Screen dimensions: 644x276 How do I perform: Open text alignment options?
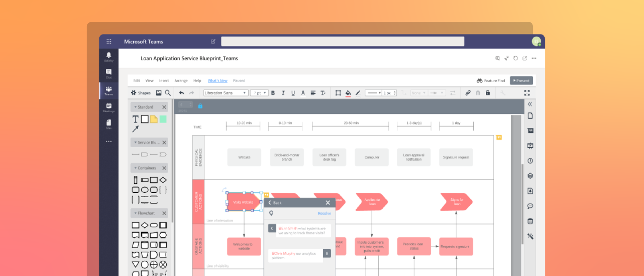tap(313, 93)
